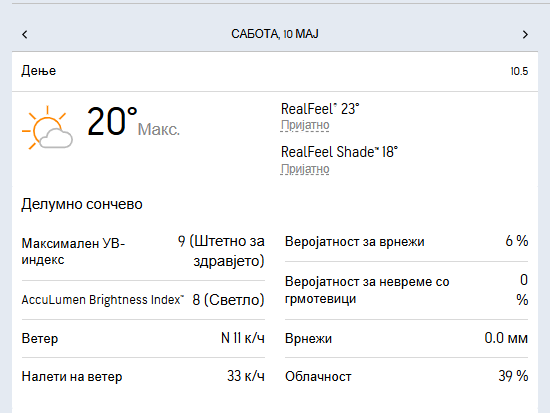Select the Врнежи 0.0 мм row

click(407, 339)
